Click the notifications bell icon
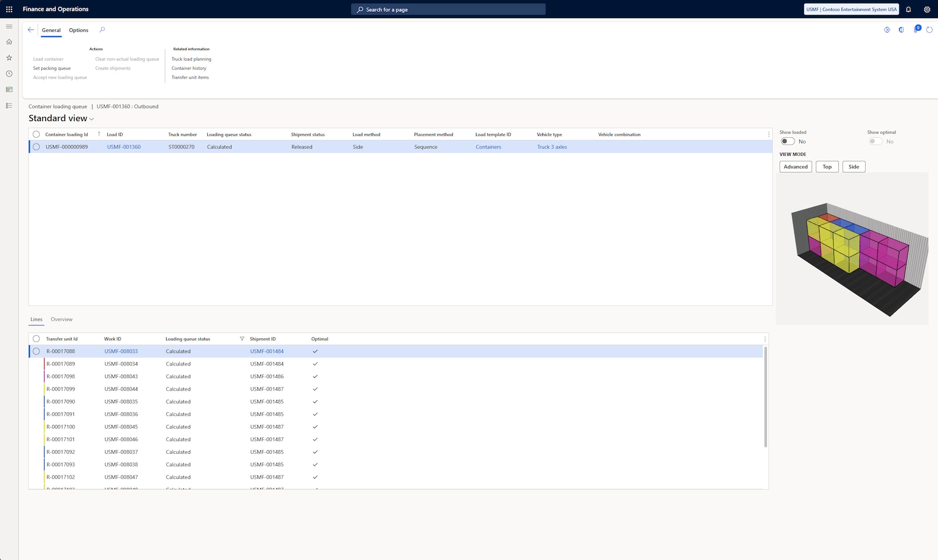Image resolution: width=938 pixels, height=560 pixels. (909, 9)
